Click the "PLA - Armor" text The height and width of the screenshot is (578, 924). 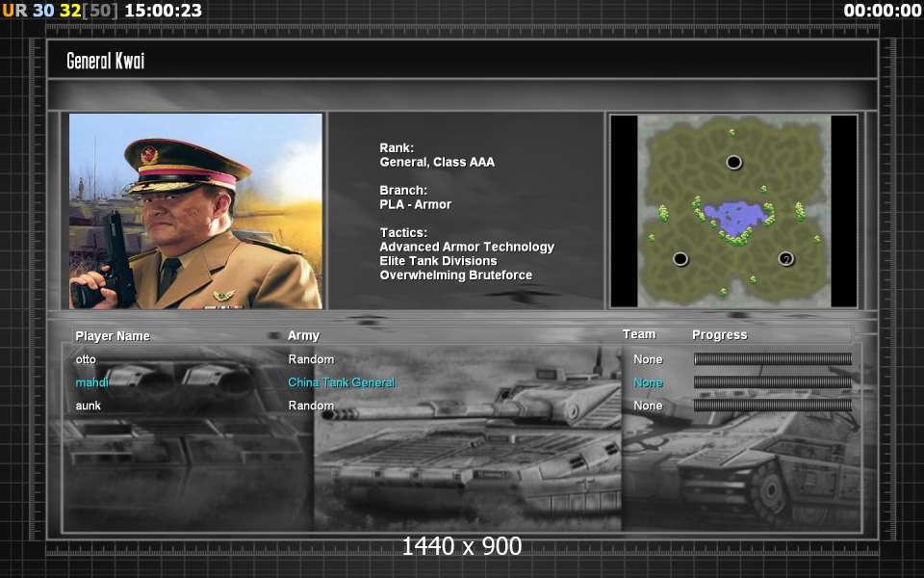click(416, 204)
